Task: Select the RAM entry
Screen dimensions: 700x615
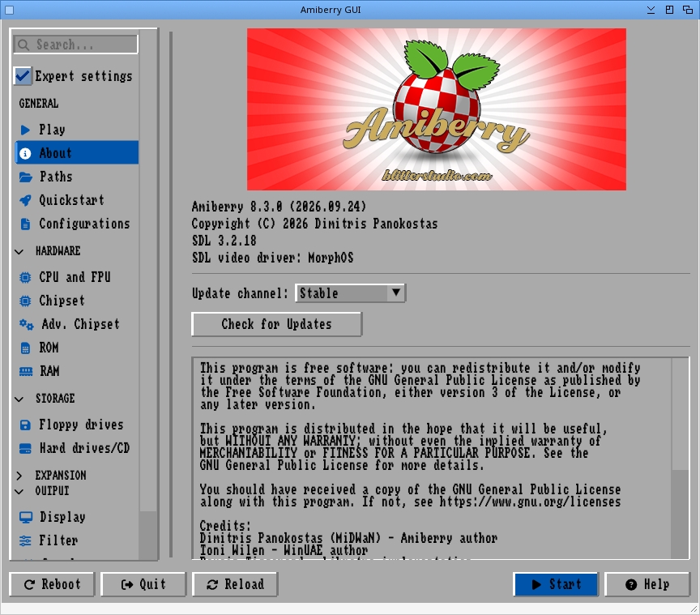Action: (x=77, y=371)
